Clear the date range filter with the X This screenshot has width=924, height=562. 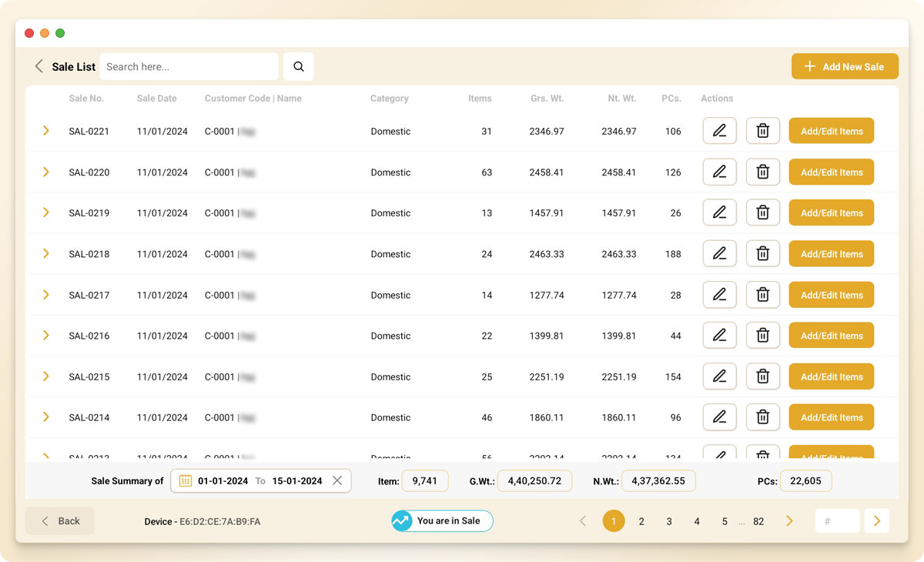[337, 480]
